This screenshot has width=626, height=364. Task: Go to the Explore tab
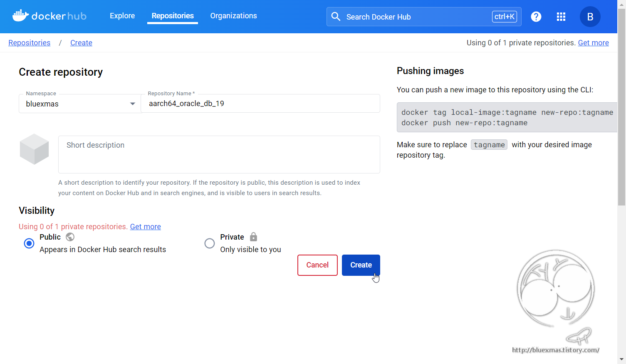pos(122,16)
